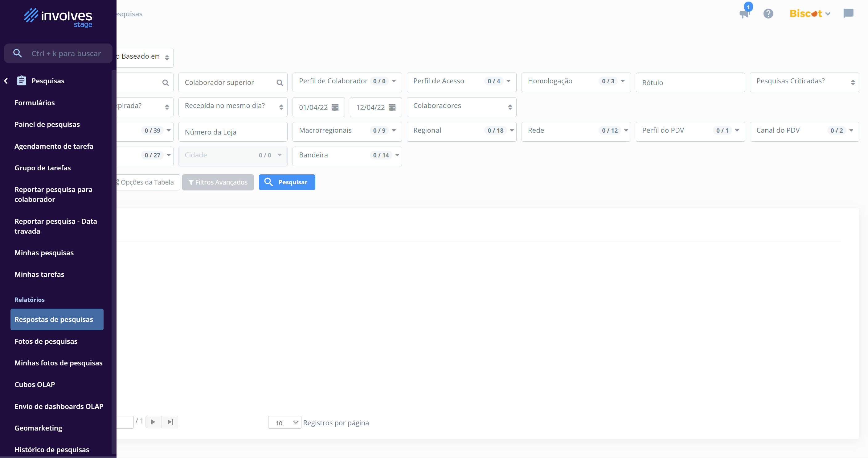Open the help question mark icon

click(x=768, y=14)
